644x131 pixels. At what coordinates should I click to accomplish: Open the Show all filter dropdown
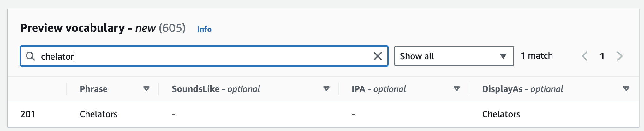pyautogui.click(x=454, y=56)
